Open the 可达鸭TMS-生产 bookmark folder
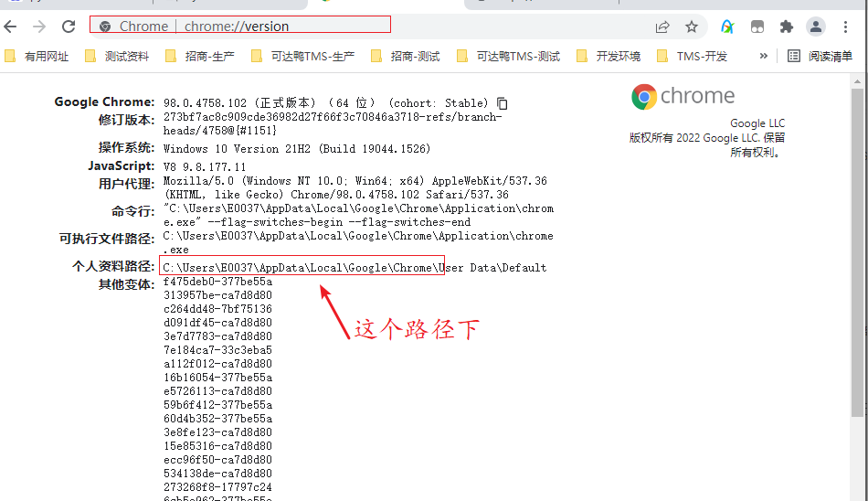The image size is (868, 501). (302, 56)
